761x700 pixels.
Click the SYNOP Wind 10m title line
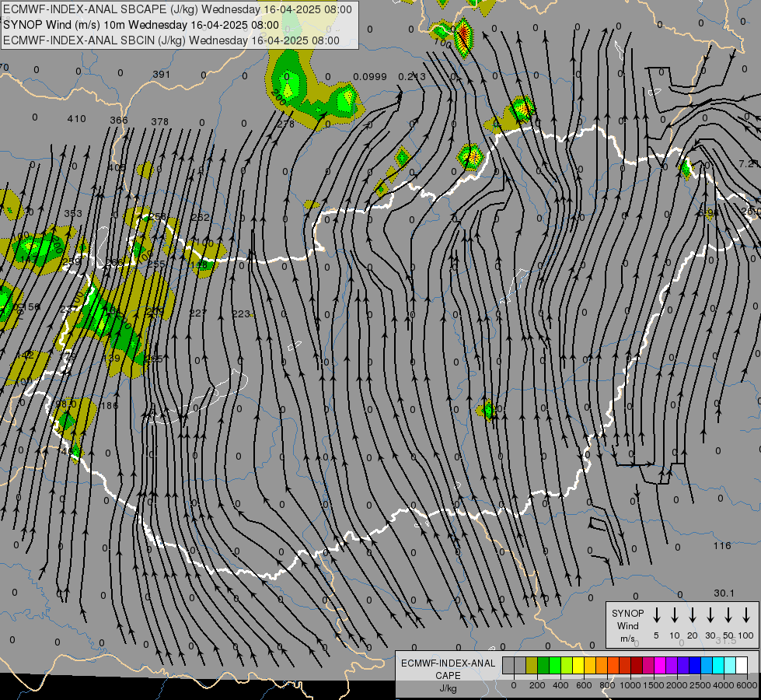click(x=141, y=25)
